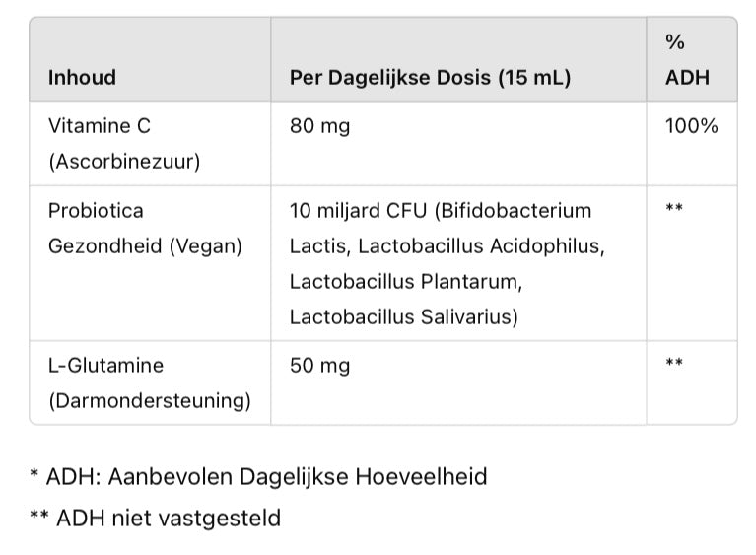Select the 50 mg dose value
The image size is (756, 555).
click(319, 366)
